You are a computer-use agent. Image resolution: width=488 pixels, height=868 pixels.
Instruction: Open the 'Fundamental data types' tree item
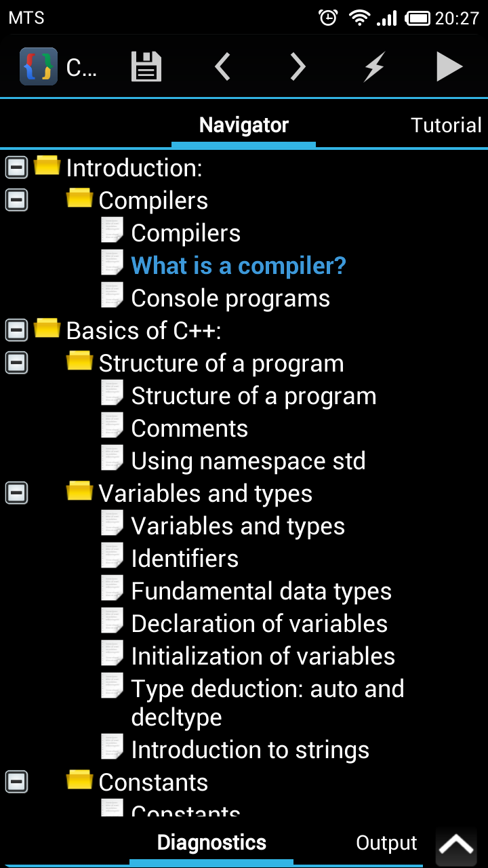(262, 591)
